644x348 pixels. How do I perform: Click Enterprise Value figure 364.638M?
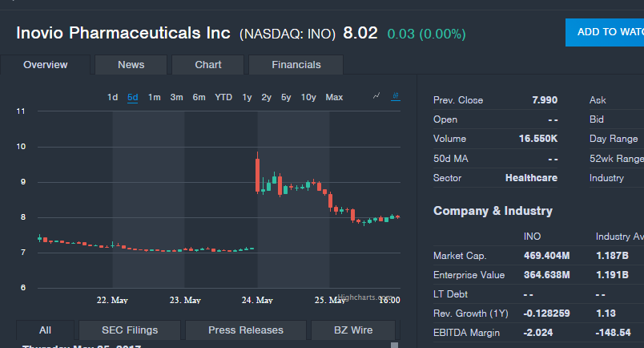(546, 275)
